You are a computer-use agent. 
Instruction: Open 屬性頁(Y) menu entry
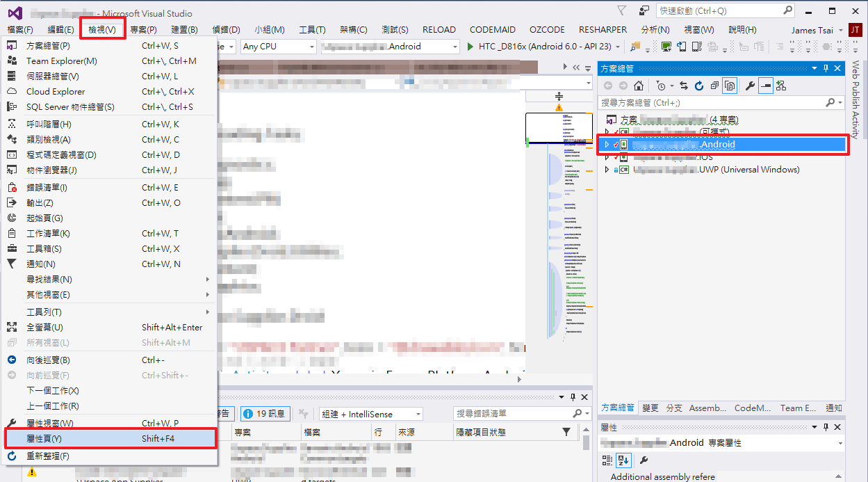tap(110, 439)
